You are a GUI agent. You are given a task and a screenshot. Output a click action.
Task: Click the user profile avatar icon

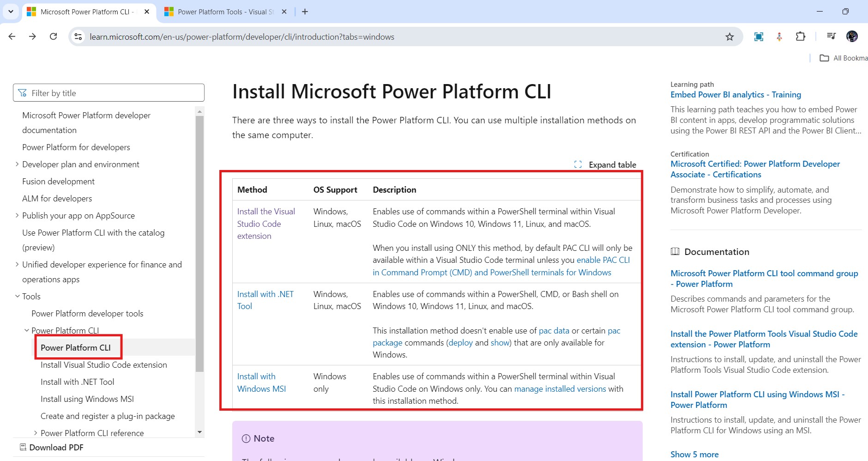click(852, 36)
